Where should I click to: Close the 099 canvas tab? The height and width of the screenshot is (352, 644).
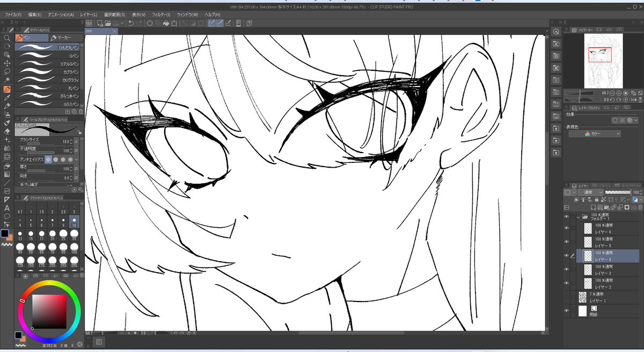113,32
